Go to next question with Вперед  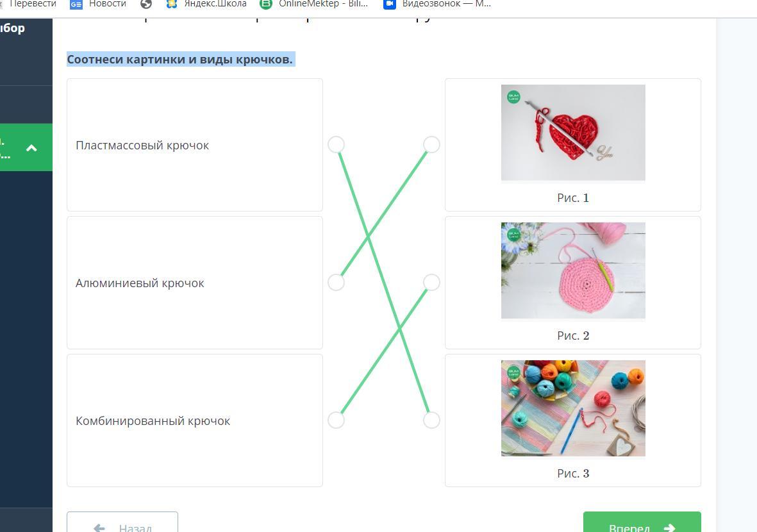642,522
